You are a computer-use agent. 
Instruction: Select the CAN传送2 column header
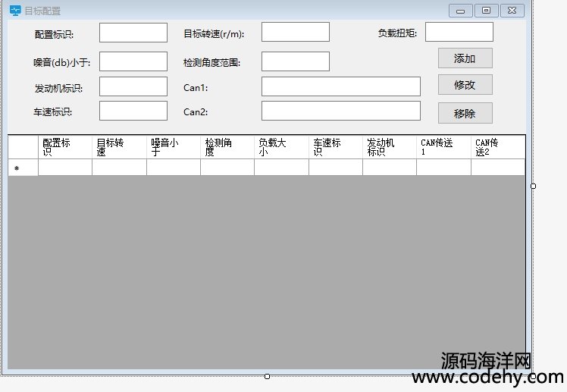pos(498,147)
